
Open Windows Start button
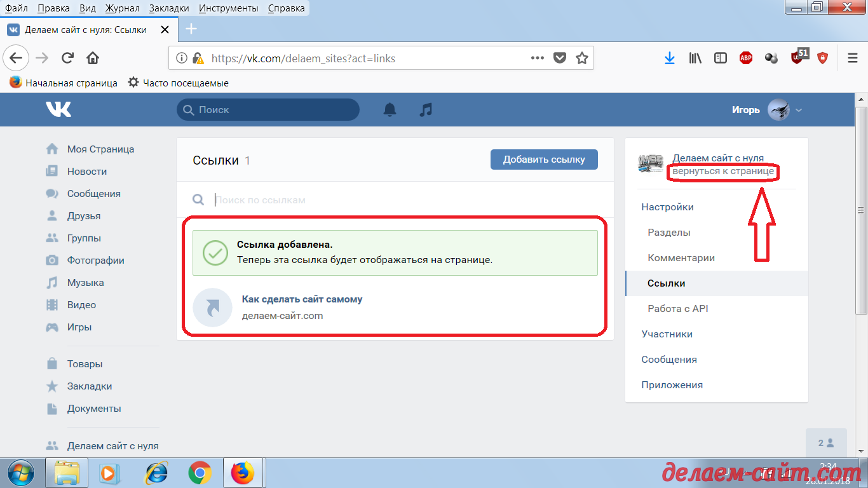(x=21, y=473)
